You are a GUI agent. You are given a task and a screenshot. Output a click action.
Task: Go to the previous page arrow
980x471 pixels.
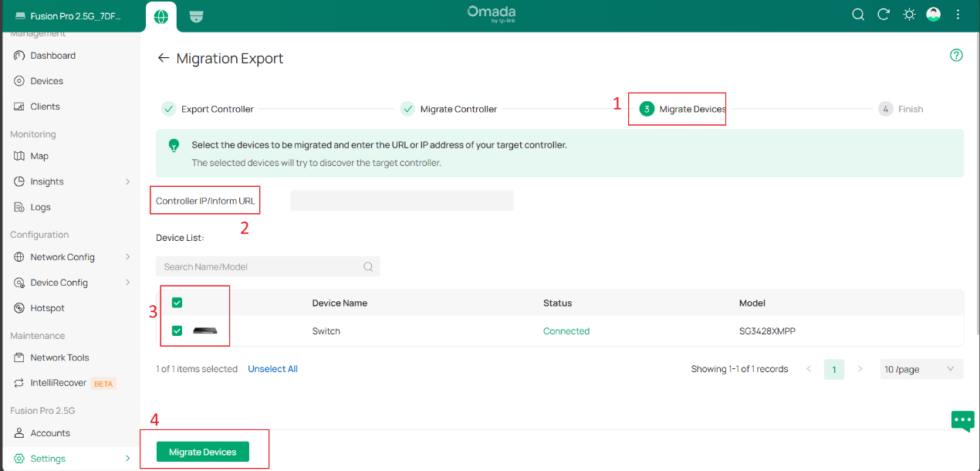[x=809, y=369]
